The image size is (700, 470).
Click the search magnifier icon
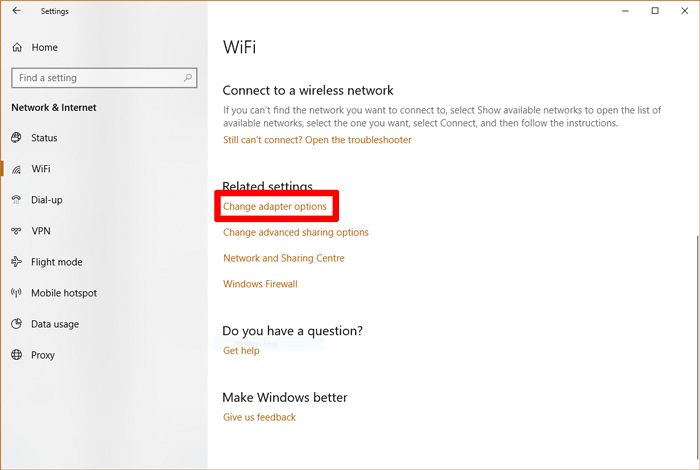(x=188, y=78)
